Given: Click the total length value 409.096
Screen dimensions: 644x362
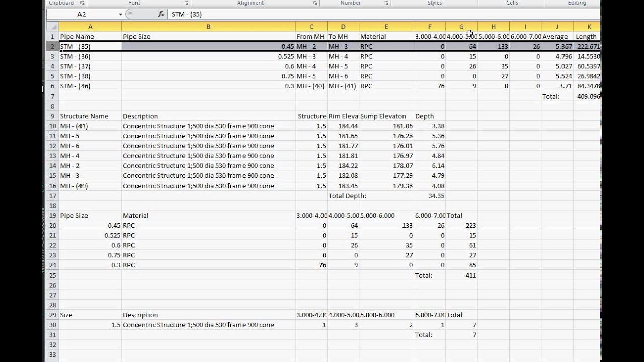Looking at the screenshot, I should [586, 96].
